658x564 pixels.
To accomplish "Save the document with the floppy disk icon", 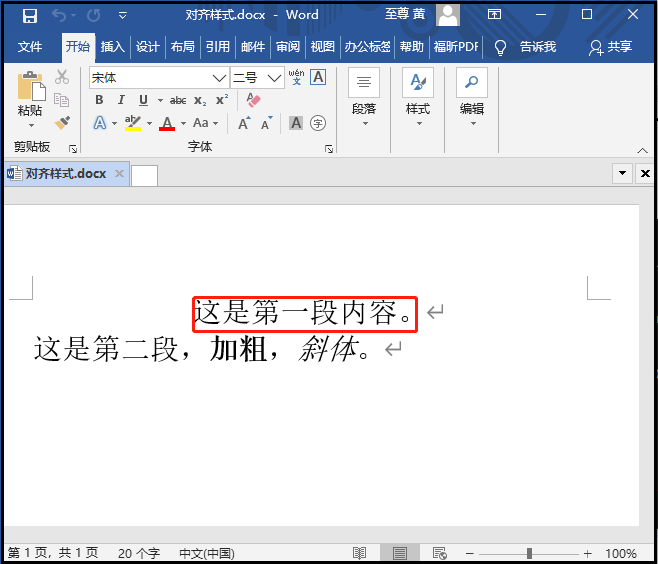I will point(30,16).
